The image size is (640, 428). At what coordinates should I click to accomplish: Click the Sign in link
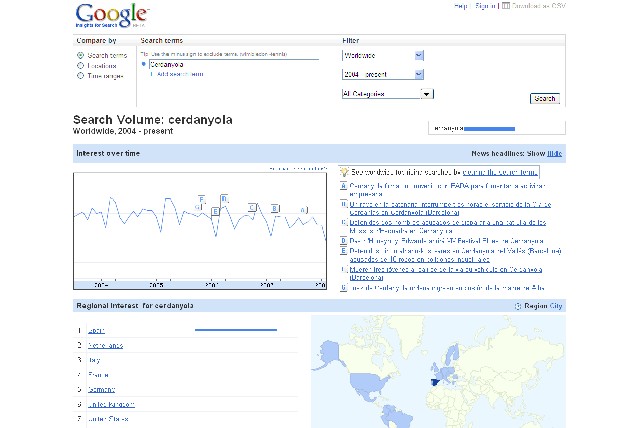pyautogui.click(x=485, y=6)
